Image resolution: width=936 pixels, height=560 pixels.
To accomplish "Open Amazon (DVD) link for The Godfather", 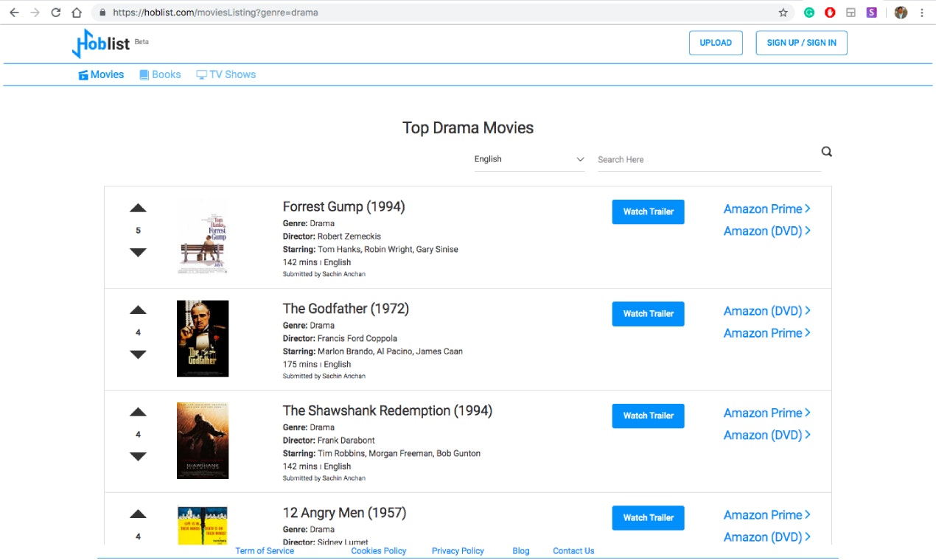I will tap(767, 311).
